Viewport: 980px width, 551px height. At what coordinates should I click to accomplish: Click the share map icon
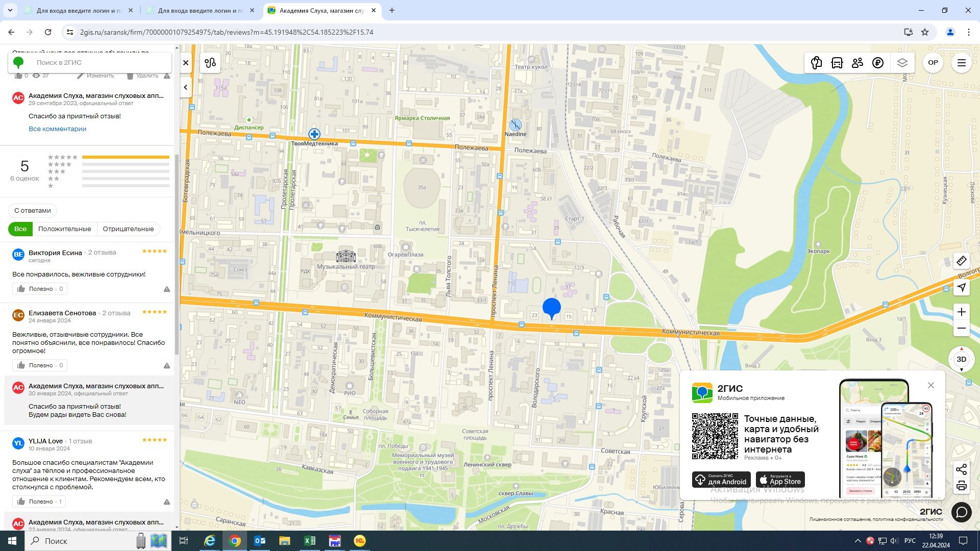962,469
